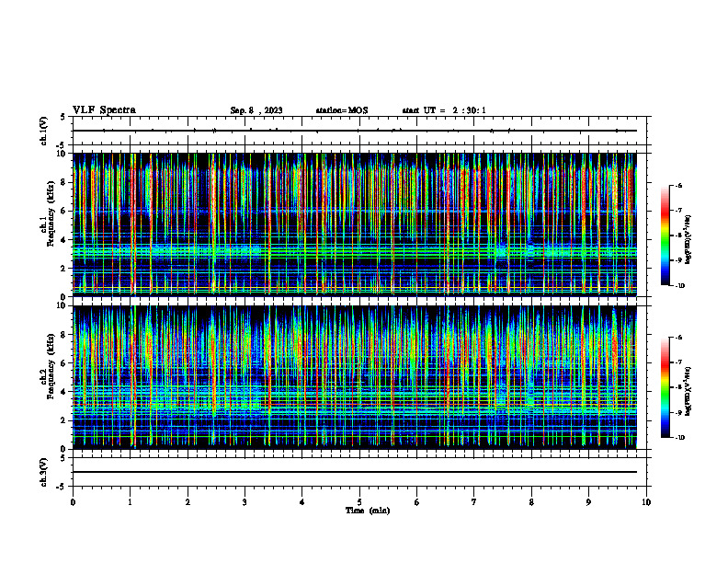Click the ch.3 voltage waveform trace
This screenshot has height=563, width=728.
pyautogui.click(x=355, y=472)
